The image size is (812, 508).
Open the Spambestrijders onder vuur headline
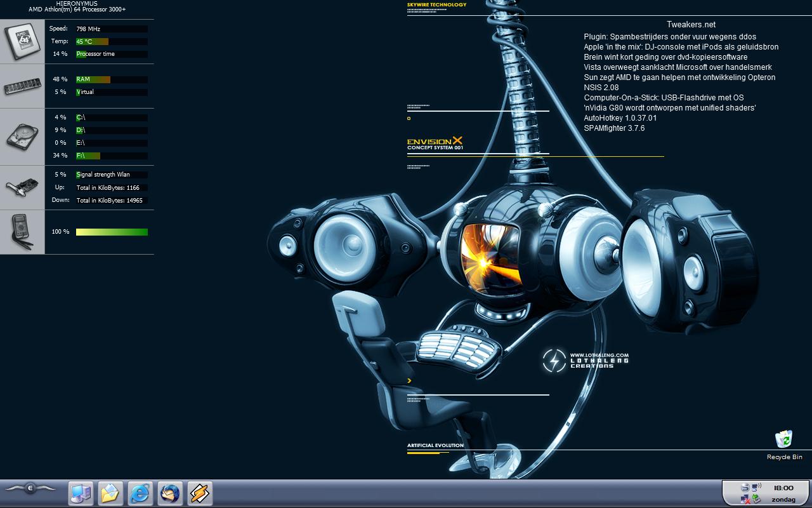[x=670, y=37]
